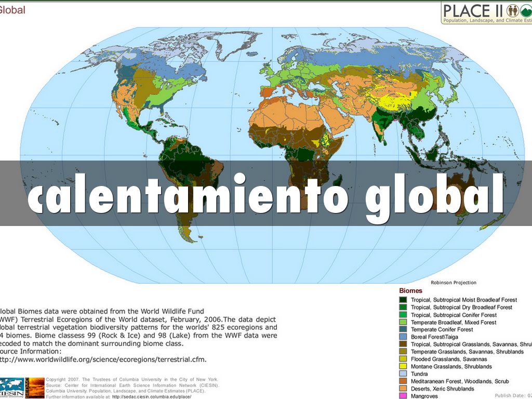Image resolution: width=532 pixels, height=399 pixels.
Task: Expand the Robinson Projection label
Action: (455, 282)
